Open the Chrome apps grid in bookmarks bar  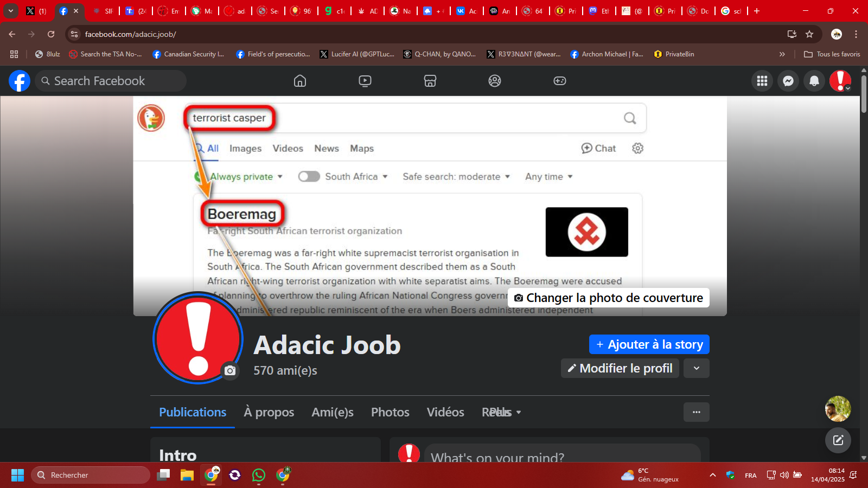[14, 54]
